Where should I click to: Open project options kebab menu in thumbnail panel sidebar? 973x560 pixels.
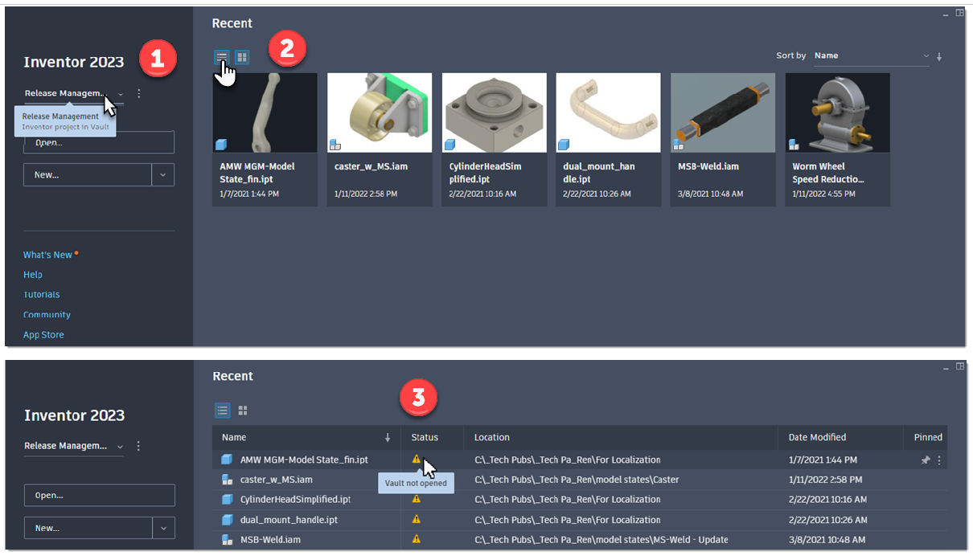point(139,93)
